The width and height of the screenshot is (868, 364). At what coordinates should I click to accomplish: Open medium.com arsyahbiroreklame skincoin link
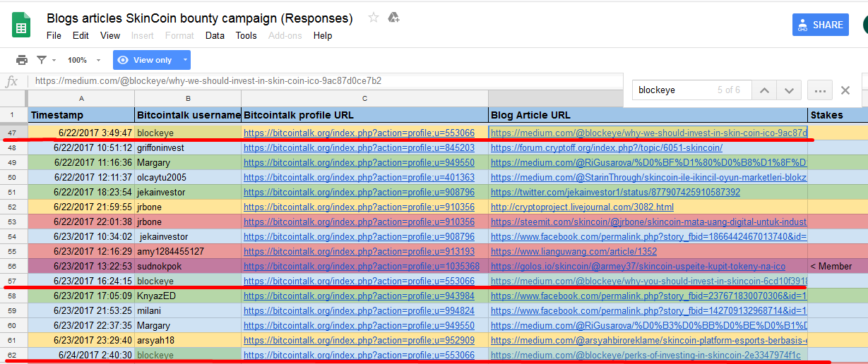(x=648, y=340)
